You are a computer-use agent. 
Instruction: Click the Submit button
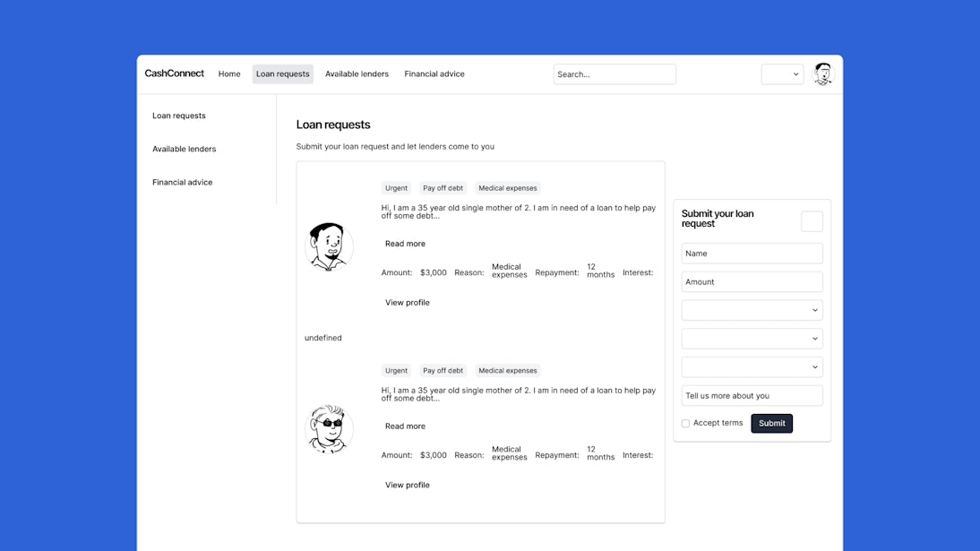[771, 423]
